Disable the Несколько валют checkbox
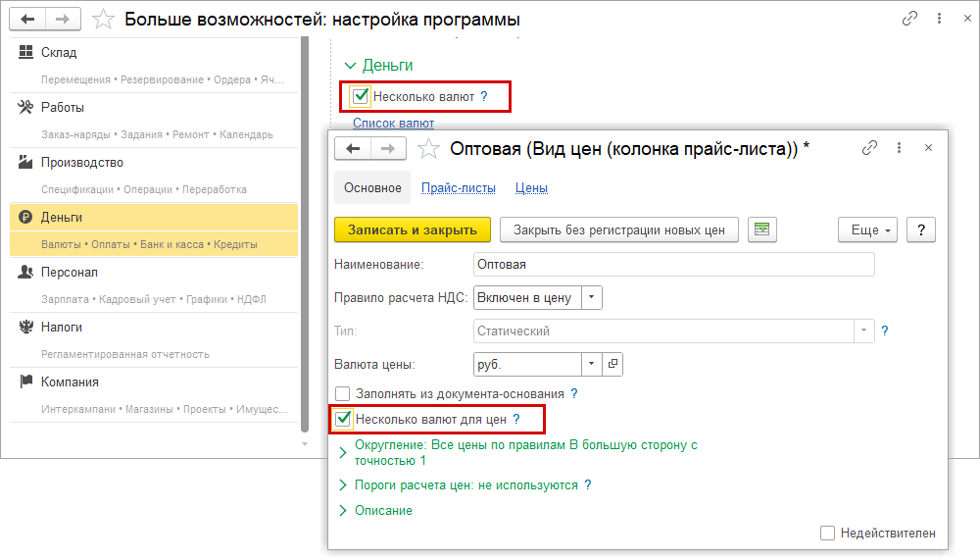 [x=361, y=96]
